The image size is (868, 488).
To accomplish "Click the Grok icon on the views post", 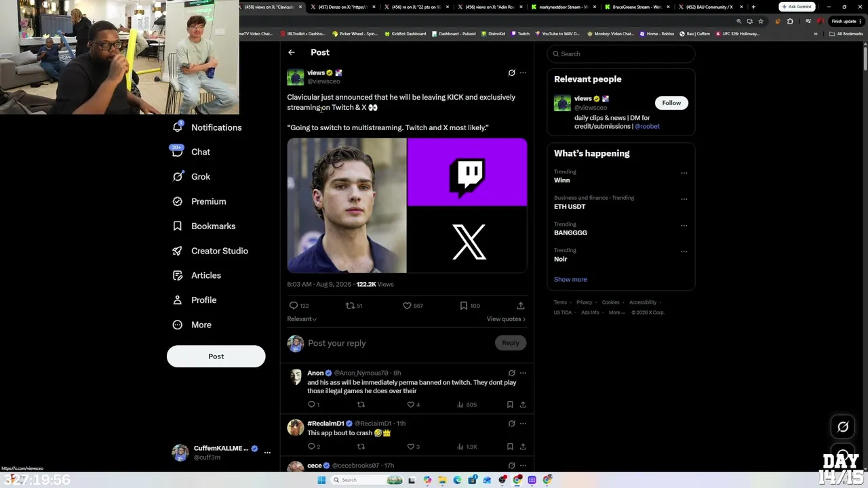I will click(x=512, y=73).
